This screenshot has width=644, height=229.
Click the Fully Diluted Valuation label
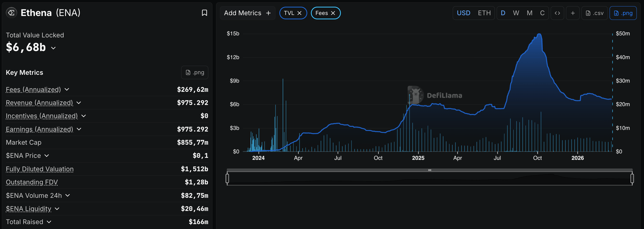[40, 169]
